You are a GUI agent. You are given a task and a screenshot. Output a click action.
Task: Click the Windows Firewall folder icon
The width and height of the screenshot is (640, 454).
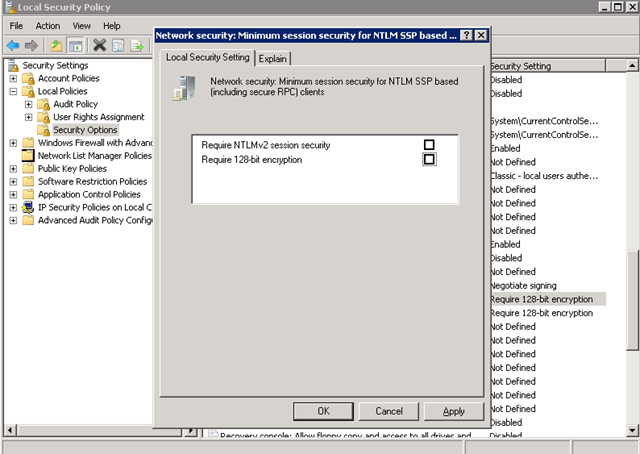pyautogui.click(x=28, y=142)
